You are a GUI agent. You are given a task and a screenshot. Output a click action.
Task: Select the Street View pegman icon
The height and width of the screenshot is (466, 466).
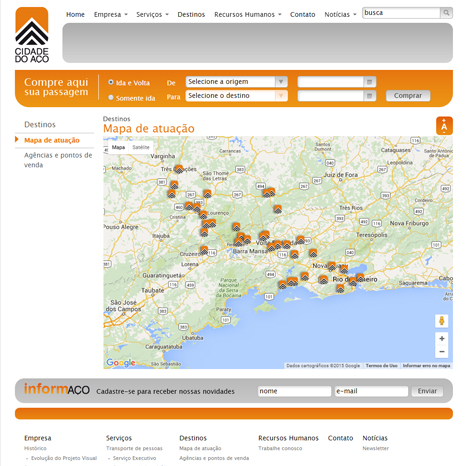442,321
